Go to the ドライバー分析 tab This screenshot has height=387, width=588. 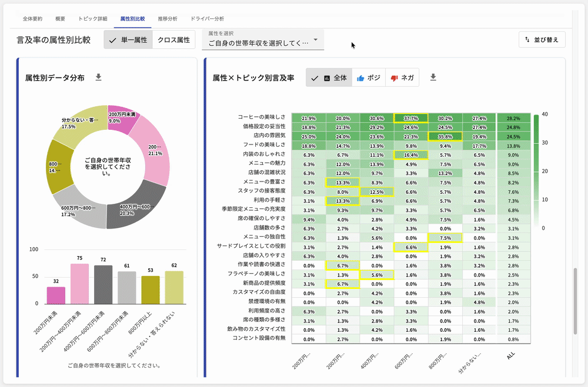click(207, 19)
